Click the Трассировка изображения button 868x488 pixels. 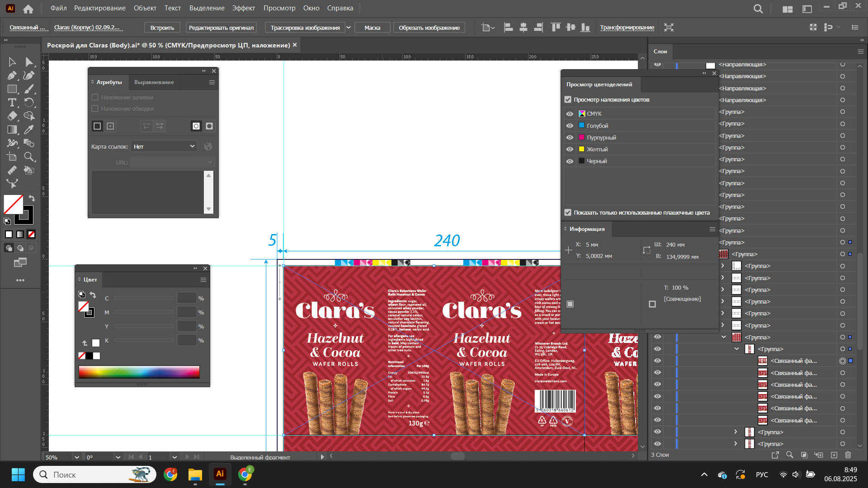pyautogui.click(x=305, y=28)
